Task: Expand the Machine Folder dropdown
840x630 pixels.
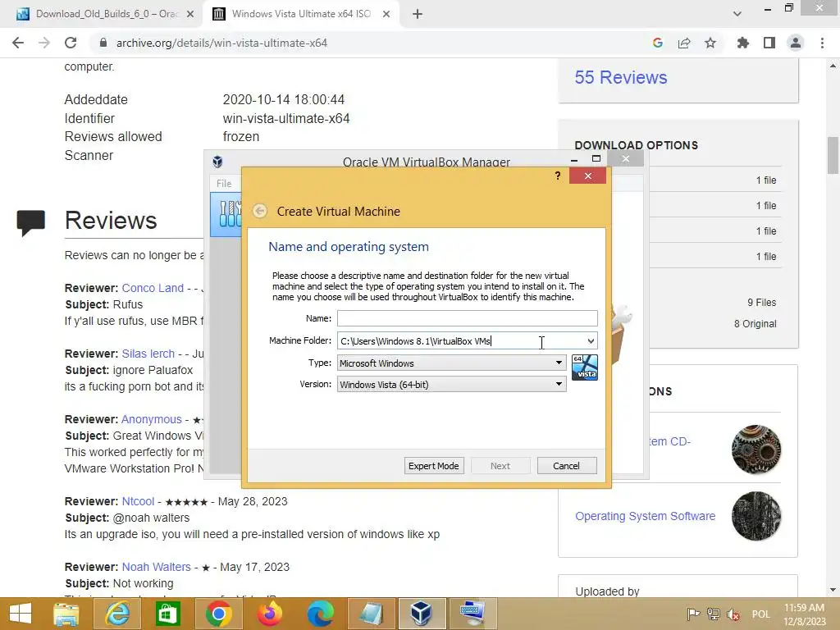Action: coord(591,341)
